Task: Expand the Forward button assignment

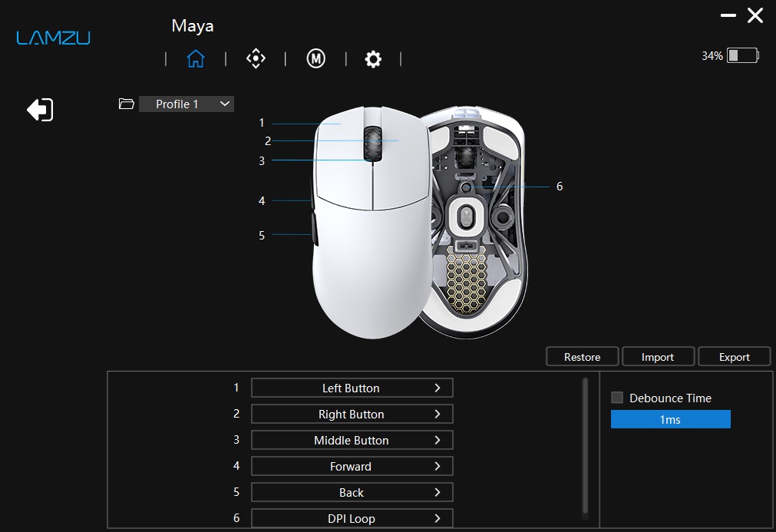Action: pyautogui.click(x=352, y=466)
